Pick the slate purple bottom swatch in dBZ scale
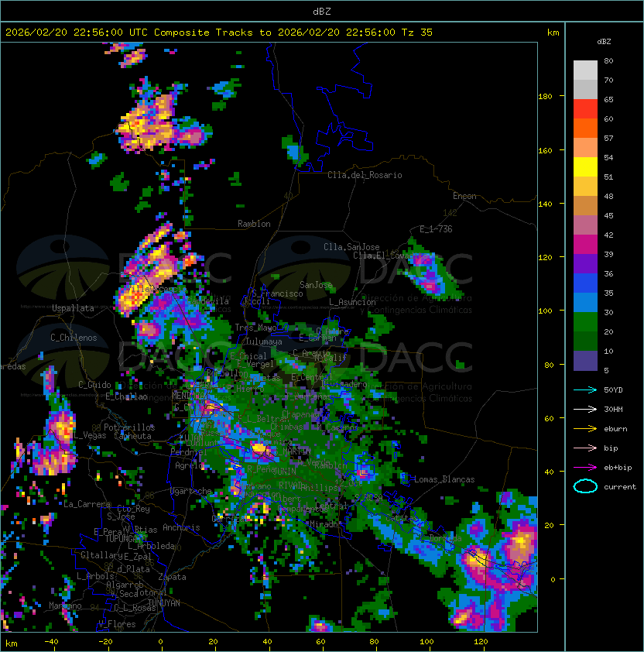The image size is (644, 652). [585, 361]
